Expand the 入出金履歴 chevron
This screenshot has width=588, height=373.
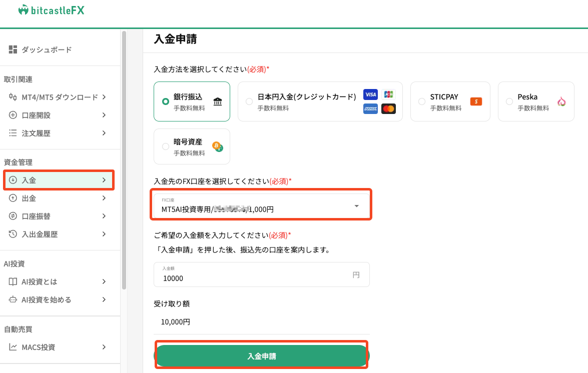(104, 234)
